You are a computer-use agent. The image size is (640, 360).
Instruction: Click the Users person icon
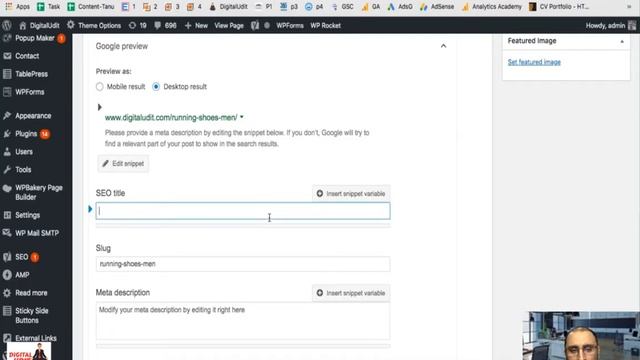tap(7, 152)
